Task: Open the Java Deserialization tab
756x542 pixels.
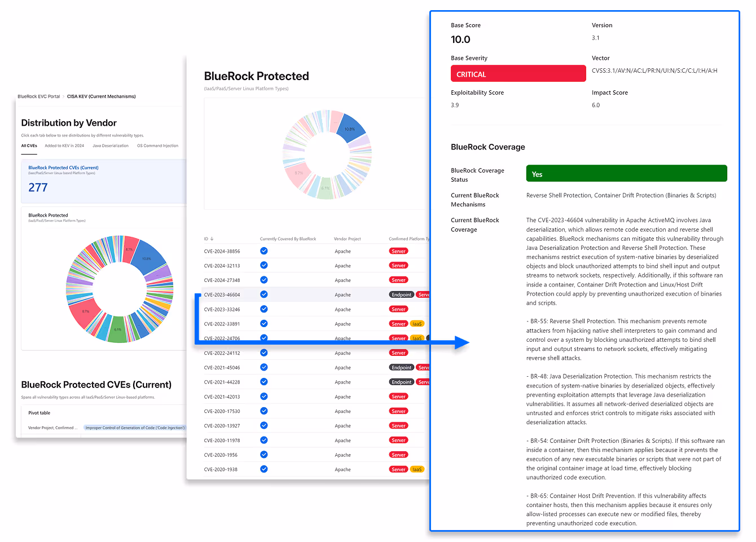Action: click(111, 146)
